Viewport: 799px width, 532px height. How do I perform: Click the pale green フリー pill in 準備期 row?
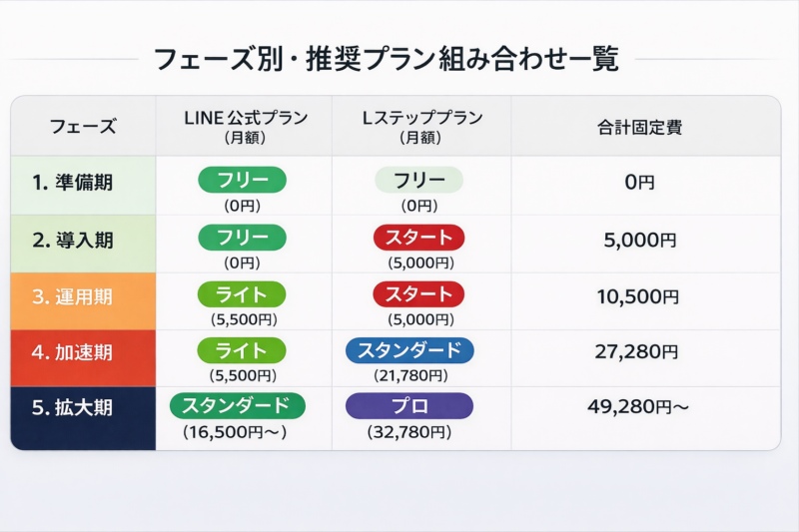pyautogui.click(x=419, y=180)
